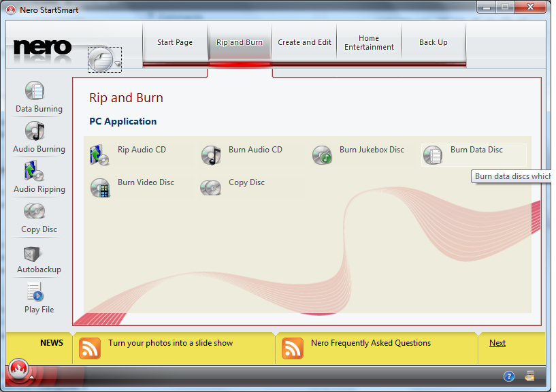Click the Burn Audio CD icon
556x392 pixels.
pyautogui.click(x=211, y=155)
